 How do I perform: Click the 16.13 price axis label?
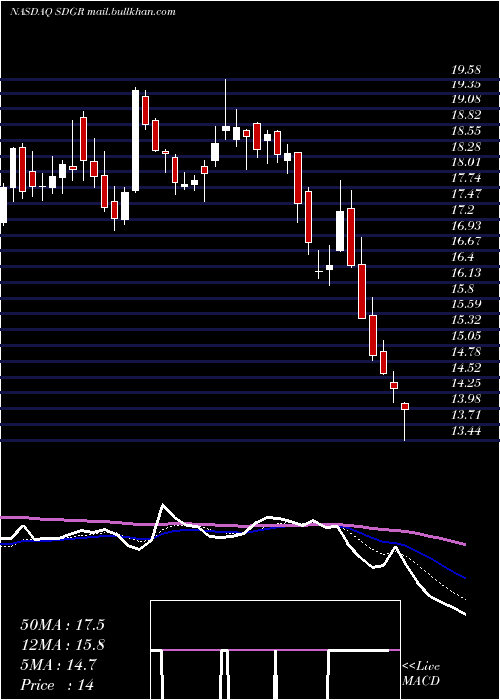(465, 273)
